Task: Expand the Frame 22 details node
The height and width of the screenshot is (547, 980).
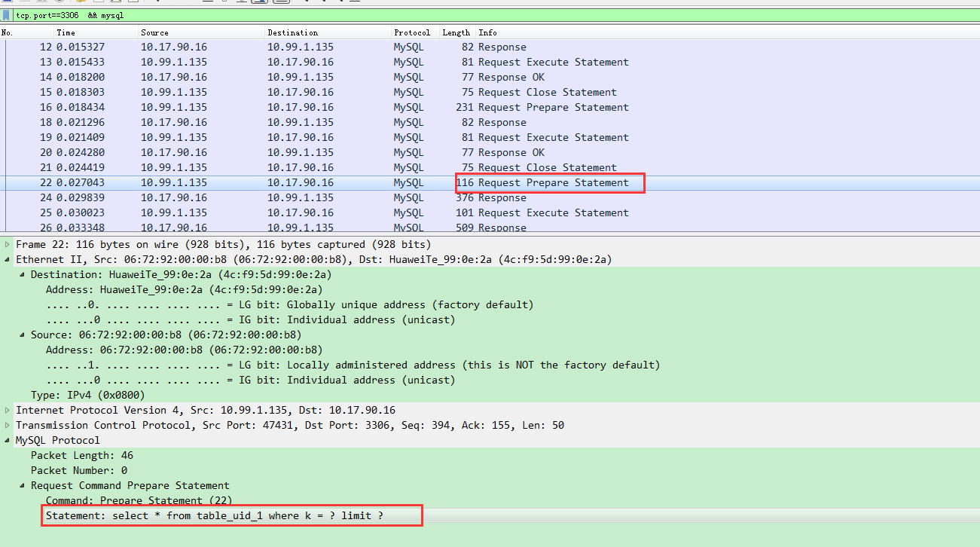Action: click(8, 244)
